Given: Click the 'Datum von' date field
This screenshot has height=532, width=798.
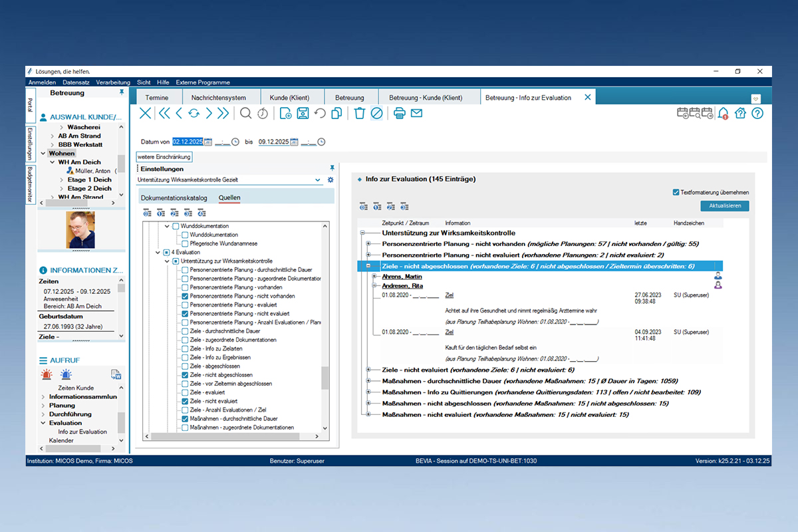Looking at the screenshot, I should [x=188, y=142].
